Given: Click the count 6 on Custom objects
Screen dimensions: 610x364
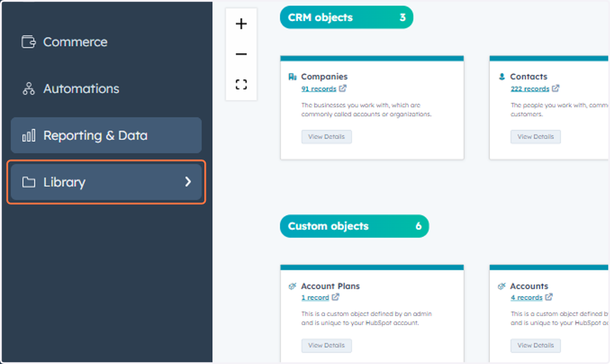Looking at the screenshot, I should pyautogui.click(x=418, y=226).
